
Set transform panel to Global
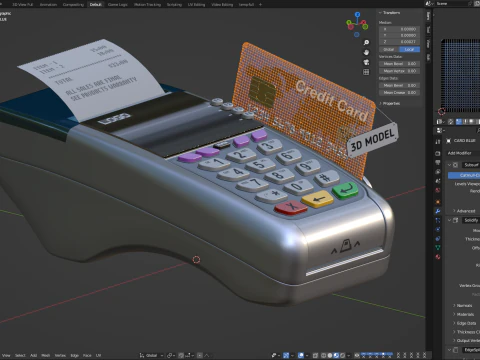pyautogui.click(x=389, y=49)
